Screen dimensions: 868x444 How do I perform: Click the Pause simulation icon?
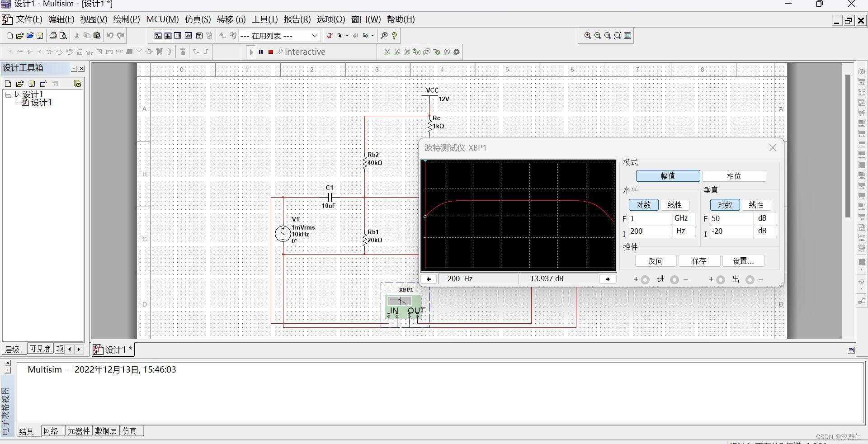(x=261, y=52)
